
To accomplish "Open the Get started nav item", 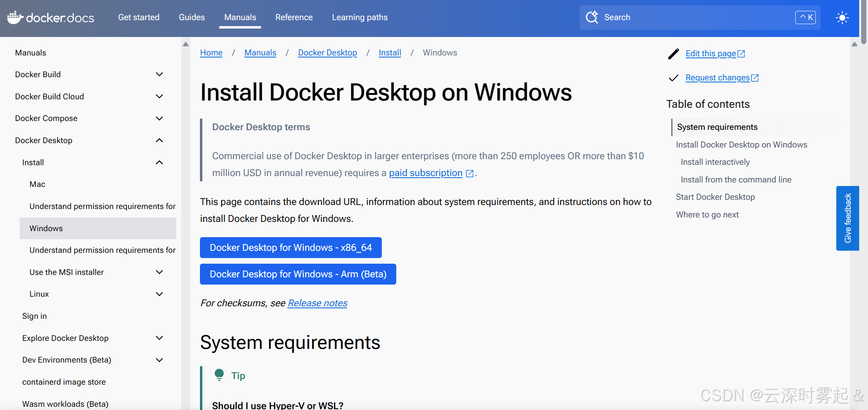I will pos(139,17).
